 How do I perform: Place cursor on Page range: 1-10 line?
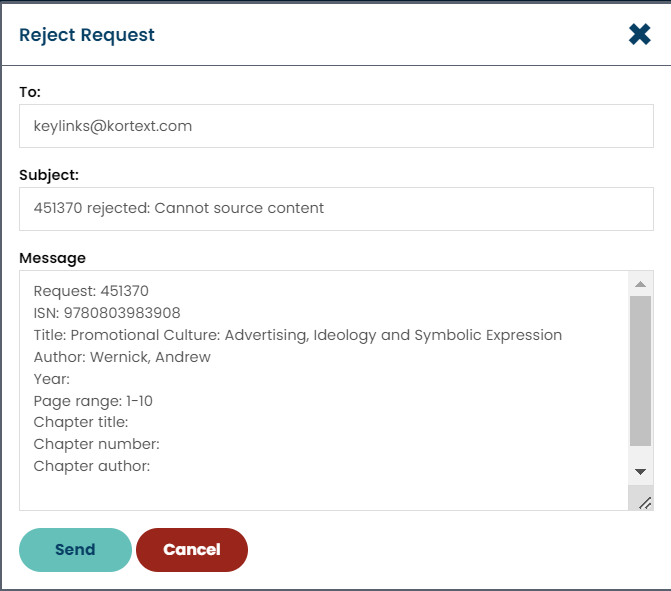click(x=93, y=401)
